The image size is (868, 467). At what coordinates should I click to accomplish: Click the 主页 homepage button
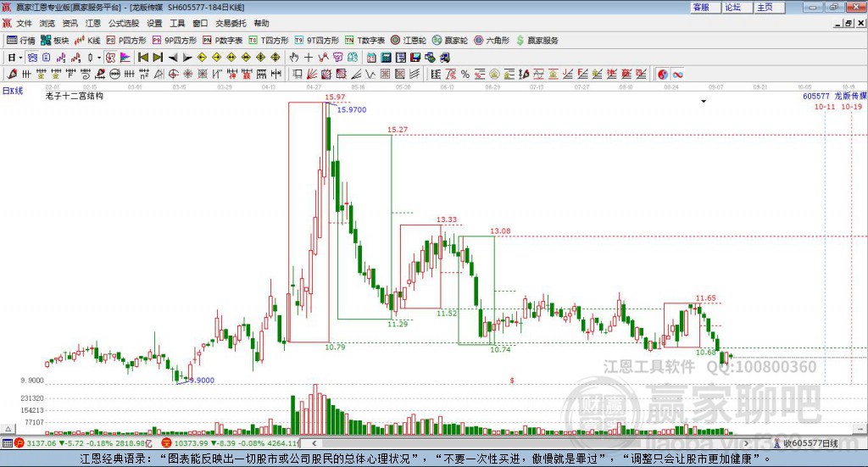pyautogui.click(x=769, y=7)
